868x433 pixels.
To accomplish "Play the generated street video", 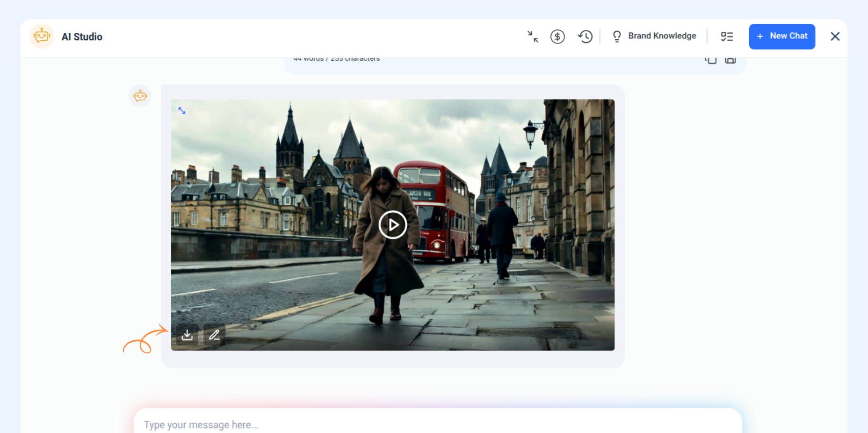I will pos(392,225).
